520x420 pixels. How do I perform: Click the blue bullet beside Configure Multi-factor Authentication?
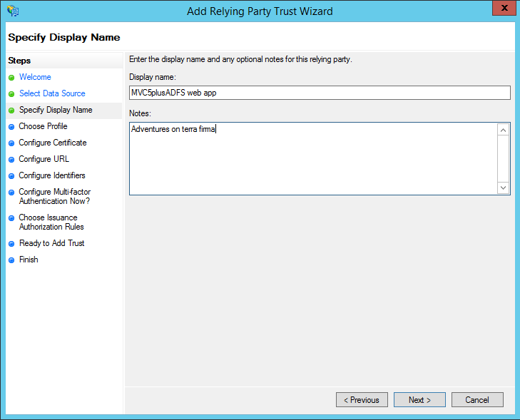pos(11,193)
